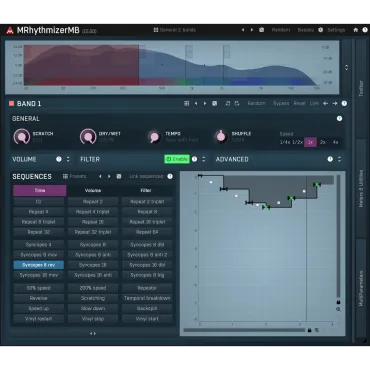
Task: Select the Vinyl stop sequence
Action: point(93,319)
